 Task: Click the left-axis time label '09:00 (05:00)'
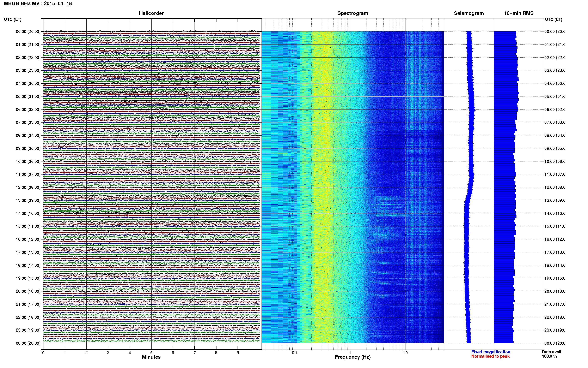28,148
